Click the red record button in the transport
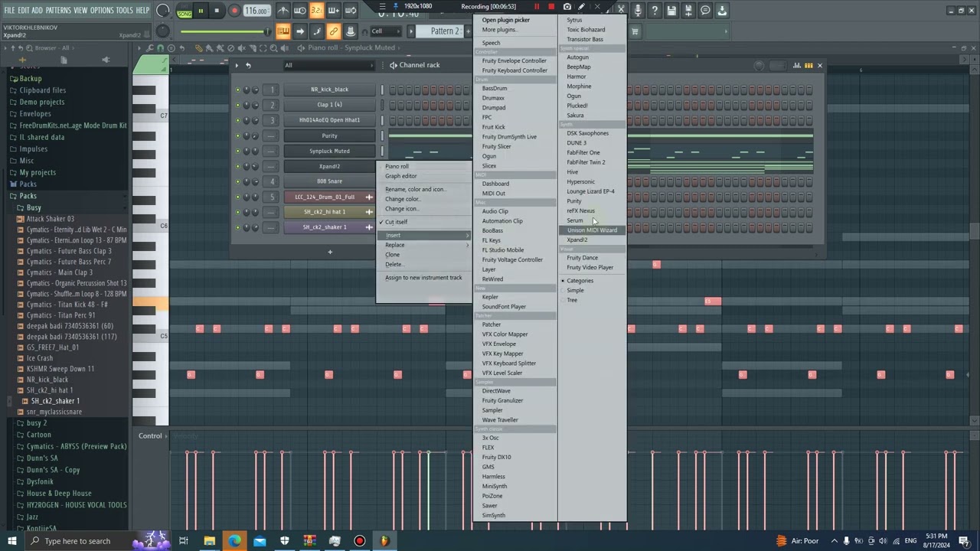This screenshot has width=980, height=551. (234, 11)
